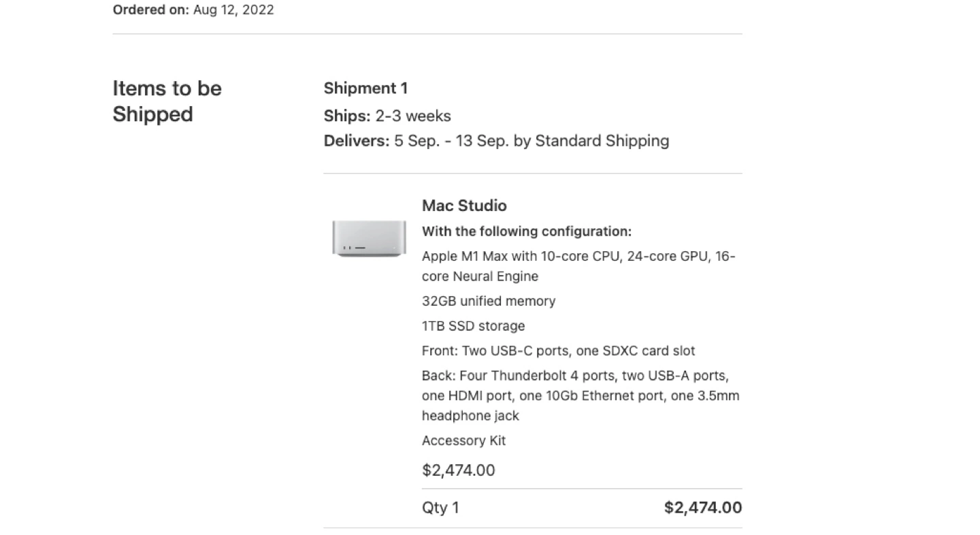Select the "Shipment 1" heading
980x535 pixels.
[365, 88]
